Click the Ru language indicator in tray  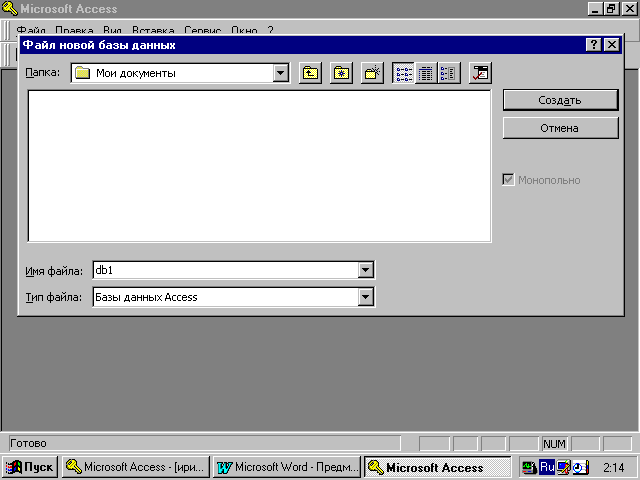[x=547, y=467]
